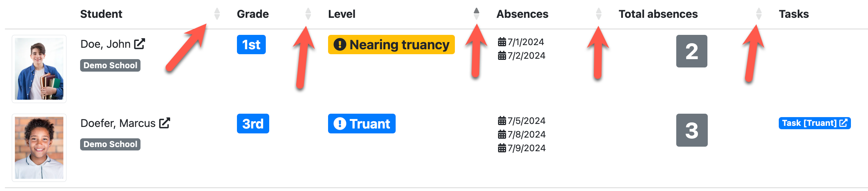Click the Demo School tag under John Doe
This screenshot has height=191, width=868.
(x=110, y=65)
